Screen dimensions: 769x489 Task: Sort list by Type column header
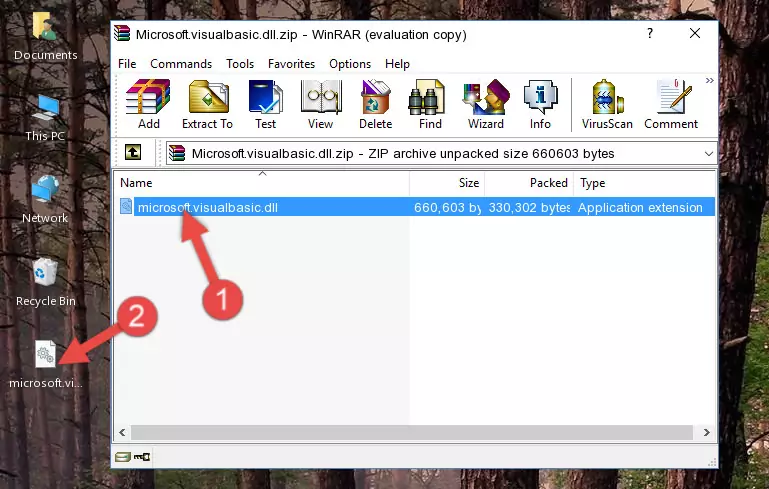644,182
